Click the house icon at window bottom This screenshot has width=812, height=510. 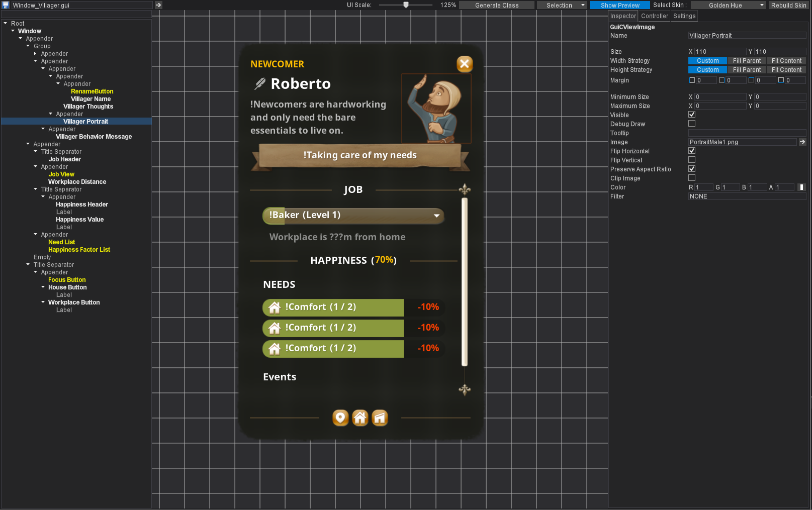pyautogui.click(x=360, y=418)
